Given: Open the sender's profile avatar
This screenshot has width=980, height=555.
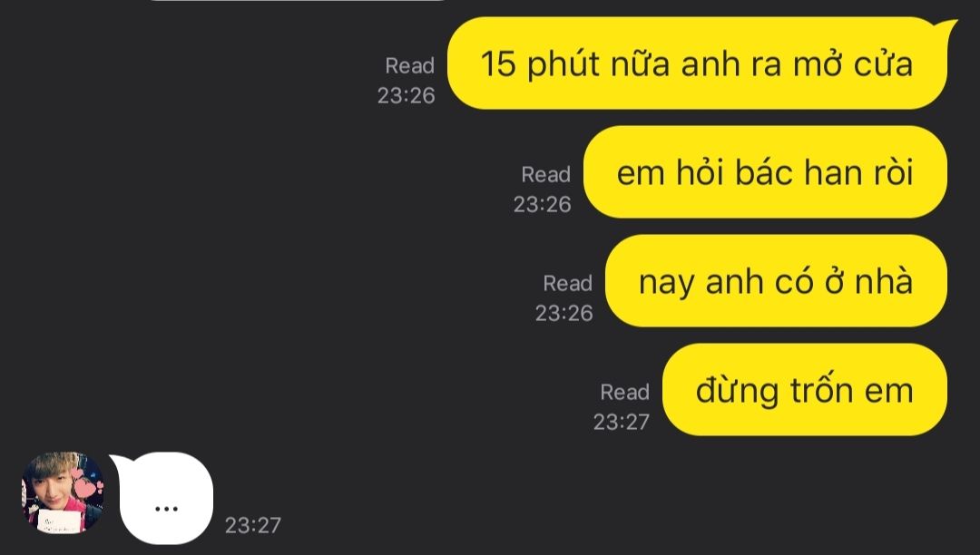Looking at the screenshot, I should [63, 492].
